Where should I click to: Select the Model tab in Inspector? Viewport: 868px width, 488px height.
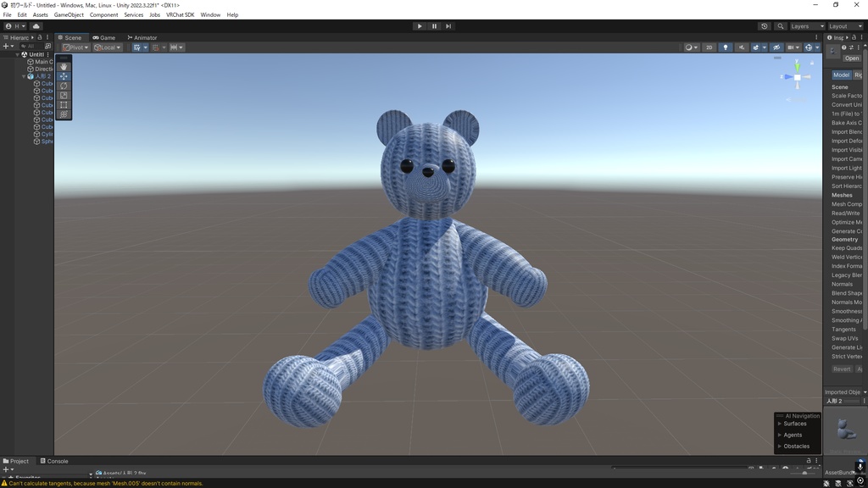click(841, 75)
